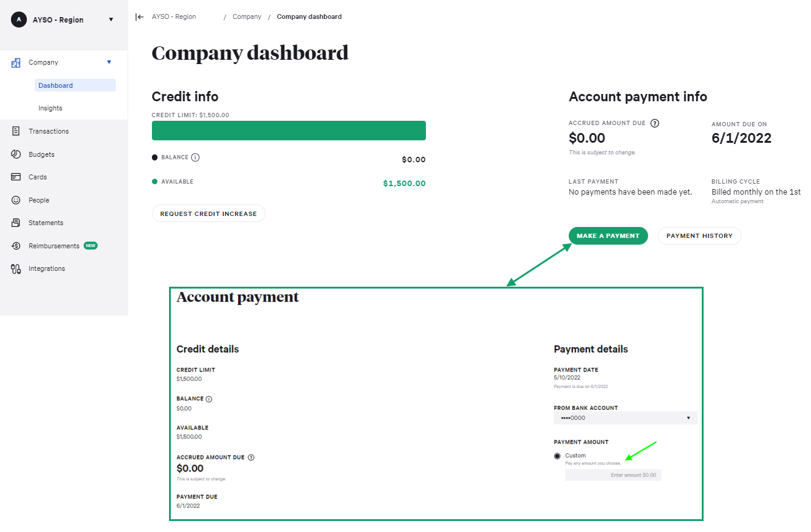Open Insights in the Company submenu
The image size is (811, 532).
click(51, 108)
